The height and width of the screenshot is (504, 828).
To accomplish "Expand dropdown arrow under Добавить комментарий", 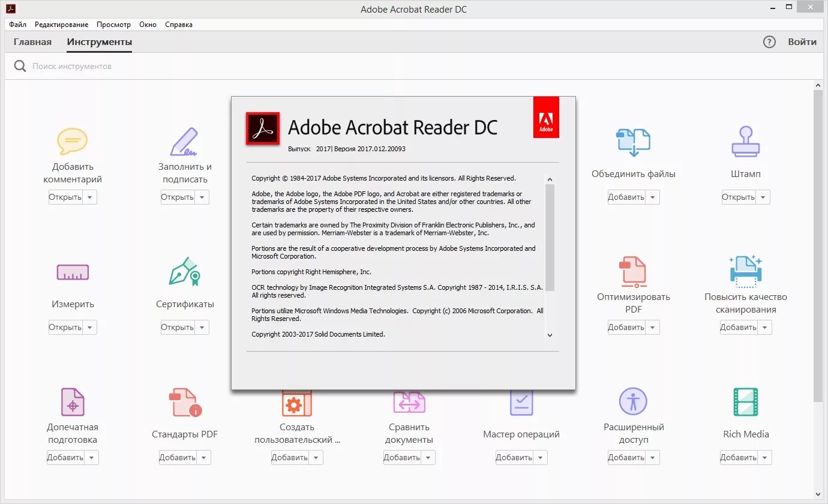I will (90, 197).
